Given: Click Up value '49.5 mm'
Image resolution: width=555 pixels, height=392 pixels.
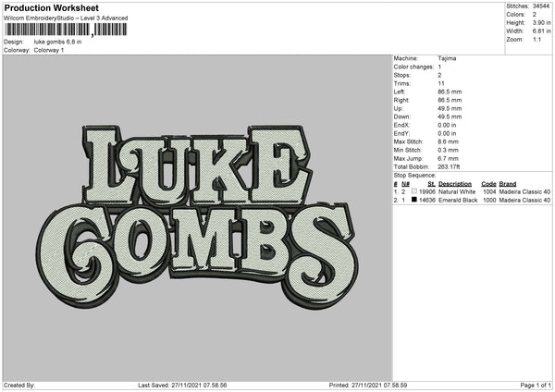Looking at the screenshot, I should tap(450, 108).
